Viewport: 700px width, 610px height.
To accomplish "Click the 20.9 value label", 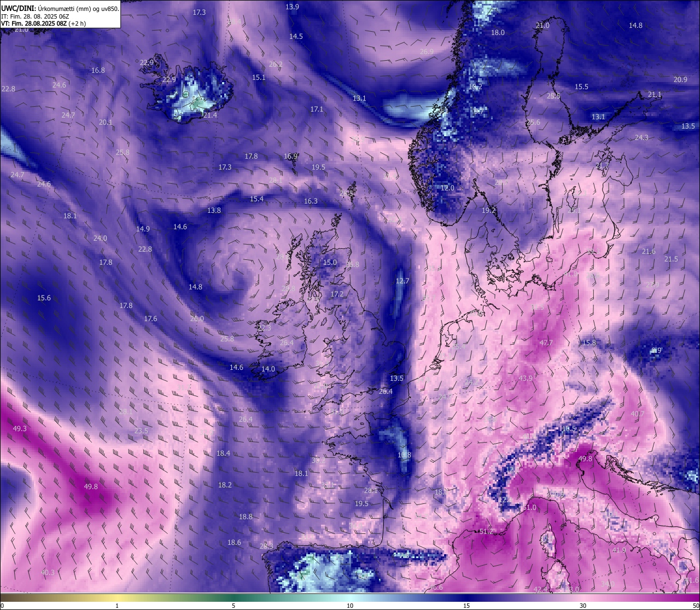I will [x=680, y=79].
